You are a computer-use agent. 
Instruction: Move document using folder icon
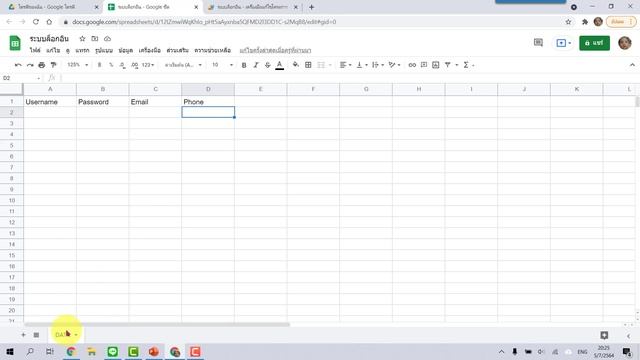click(x=95, y=39)
